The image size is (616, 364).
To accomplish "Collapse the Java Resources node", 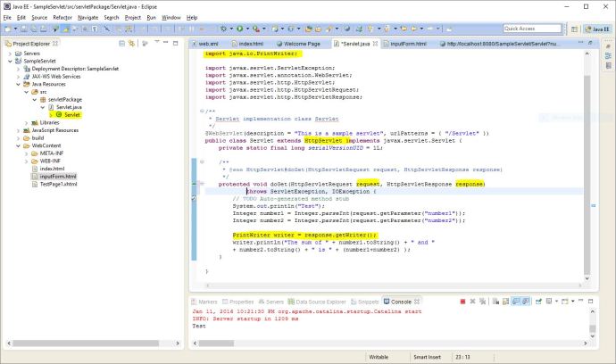I will pyautogui.click(x=18, y=85).
